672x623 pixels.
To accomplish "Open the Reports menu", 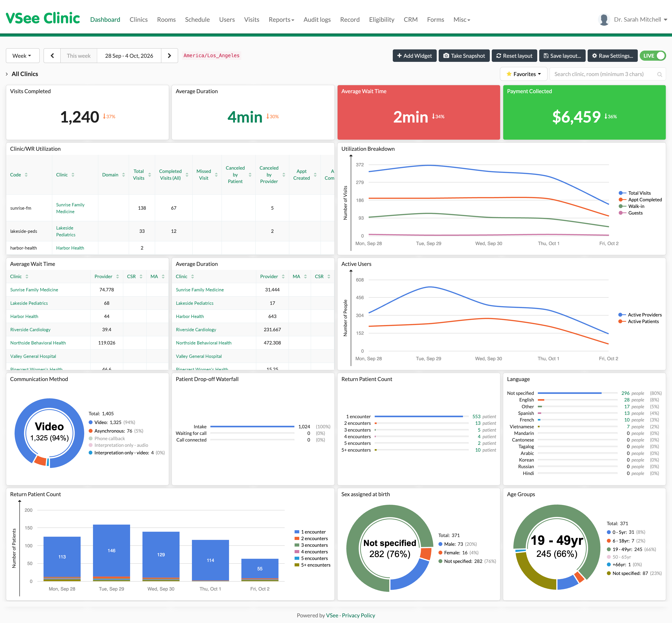I will coord(281,20).
